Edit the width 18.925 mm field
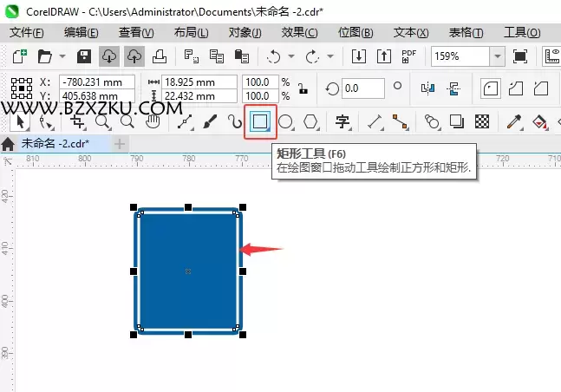Screen dimensions: 561x392 199,82
